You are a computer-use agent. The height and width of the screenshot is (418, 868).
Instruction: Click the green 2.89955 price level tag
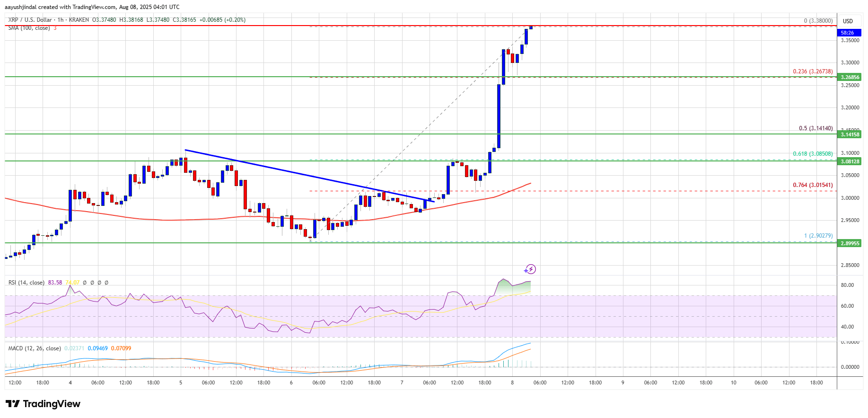pyautogui.click(x=850, y=243)
